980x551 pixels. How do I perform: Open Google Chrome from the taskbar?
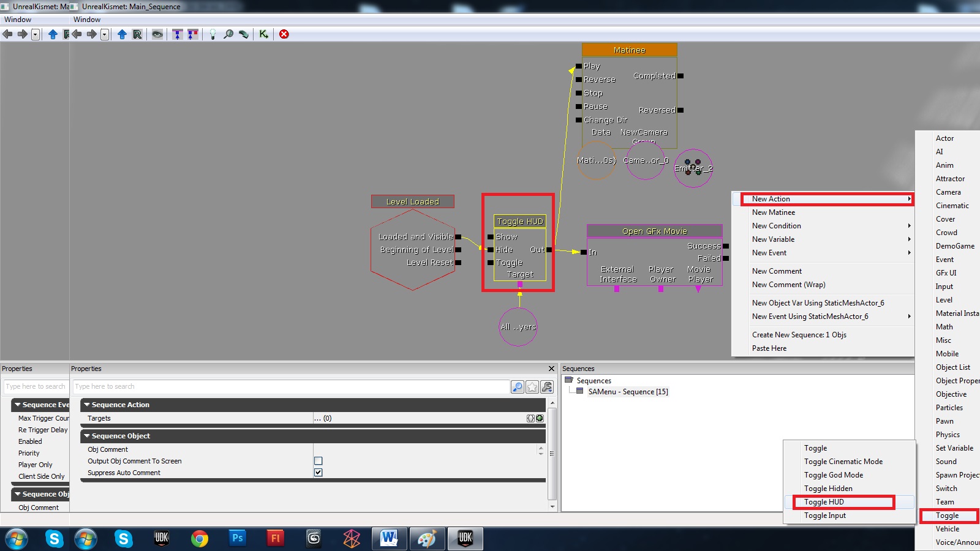click(199, 538)
